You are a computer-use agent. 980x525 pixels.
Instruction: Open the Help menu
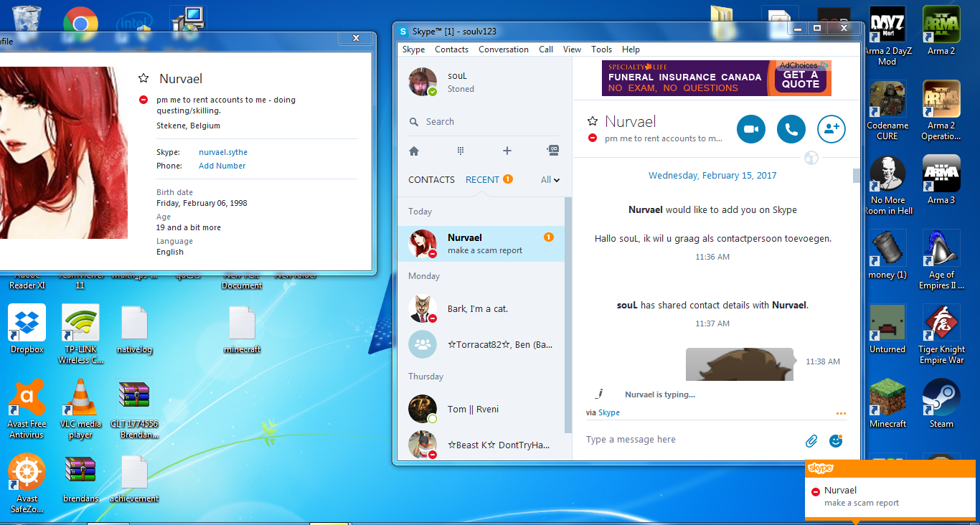(631, 49)
